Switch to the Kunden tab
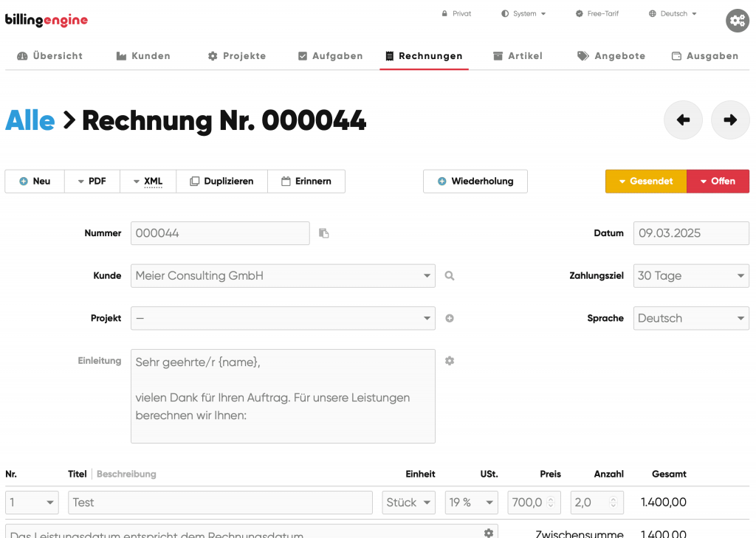This screenshot has height=538, width=756. [143, 56]
